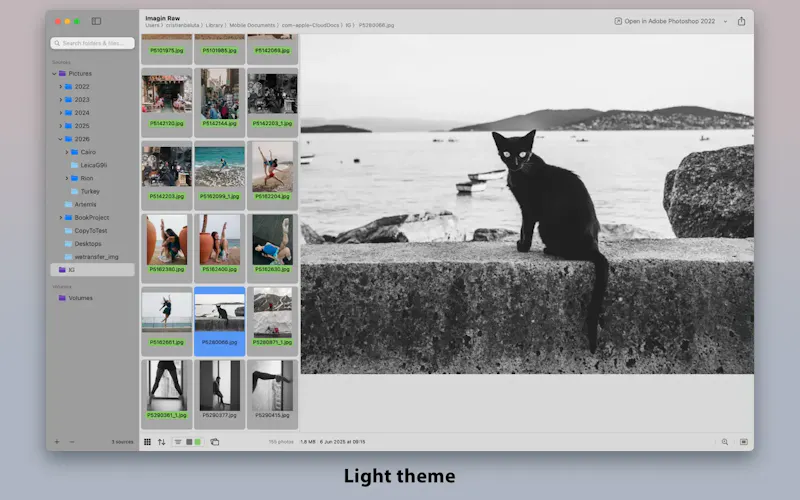Screen dimensions: 800x500
Task: Collapse the 2026 folder
Action: pos(60,139)
